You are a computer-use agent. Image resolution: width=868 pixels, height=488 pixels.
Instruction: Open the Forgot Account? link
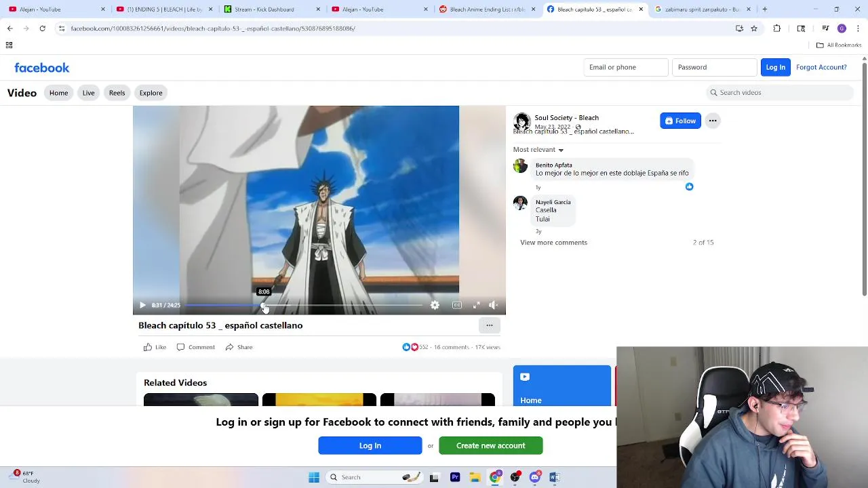click(821, 67)
